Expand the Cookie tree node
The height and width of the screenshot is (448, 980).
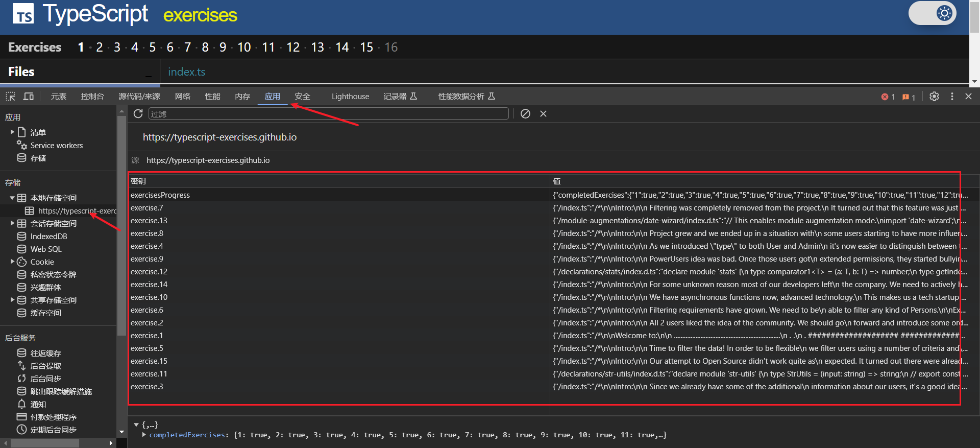point(12,262)
